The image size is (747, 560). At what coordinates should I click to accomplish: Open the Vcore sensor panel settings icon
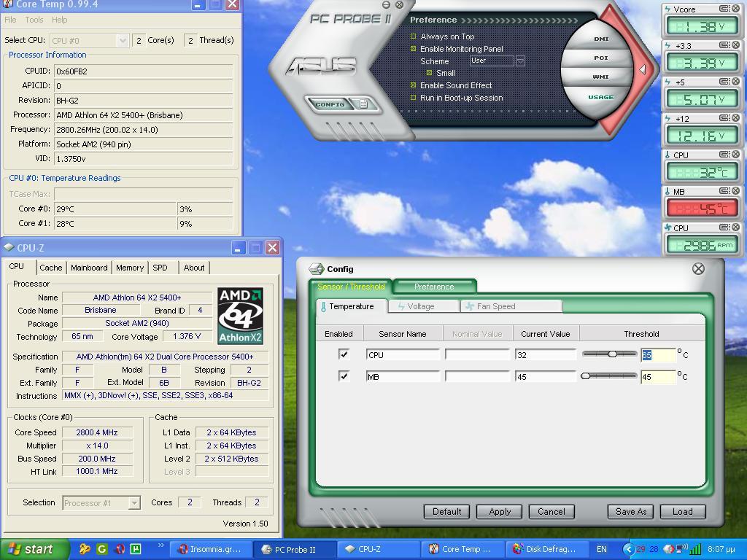click(x=724, y=9)
